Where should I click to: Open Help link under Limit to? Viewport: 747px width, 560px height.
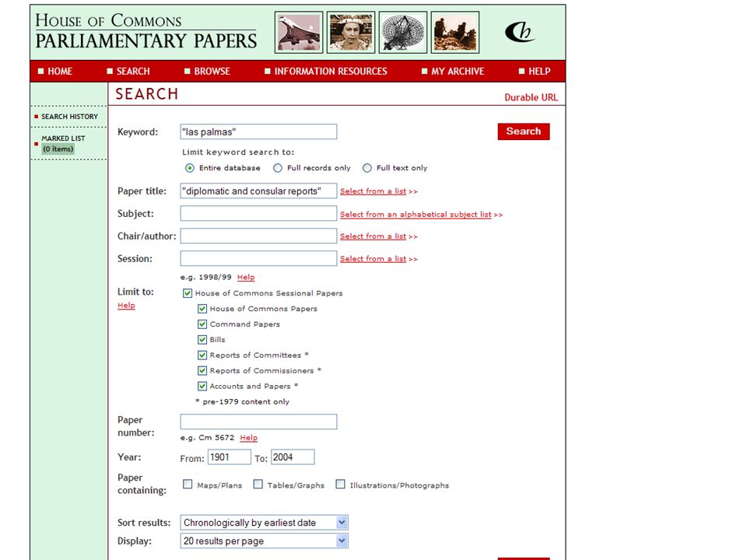click(126, 305)
